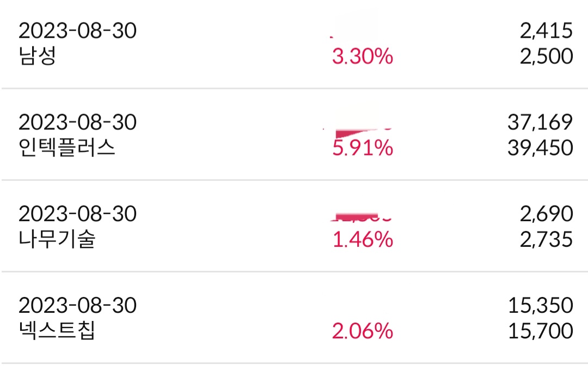
Task: Select the 2,690 price value
Action: coord(546,214)
